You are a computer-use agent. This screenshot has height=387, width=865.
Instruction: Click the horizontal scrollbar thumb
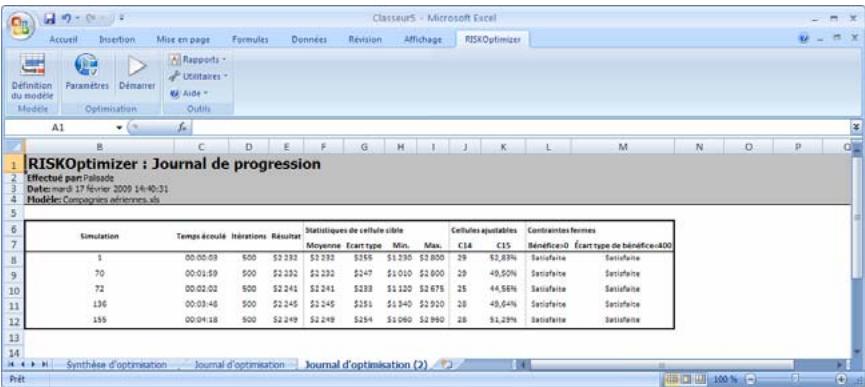tap(661, 365)
